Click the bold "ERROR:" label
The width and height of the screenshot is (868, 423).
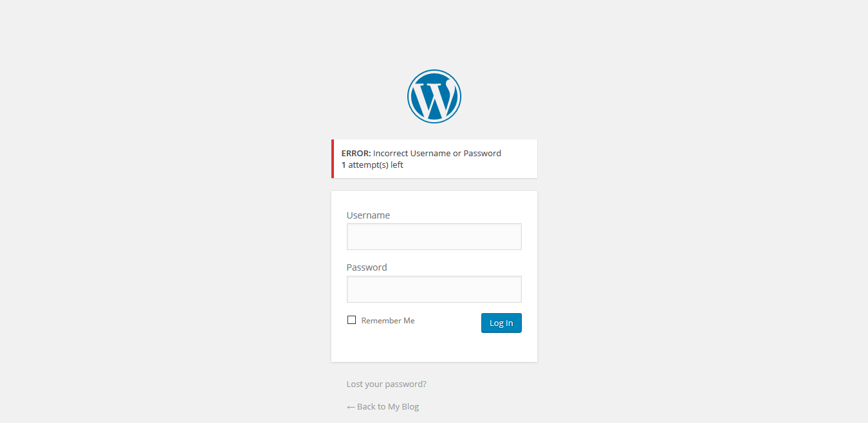coord(356,154)
